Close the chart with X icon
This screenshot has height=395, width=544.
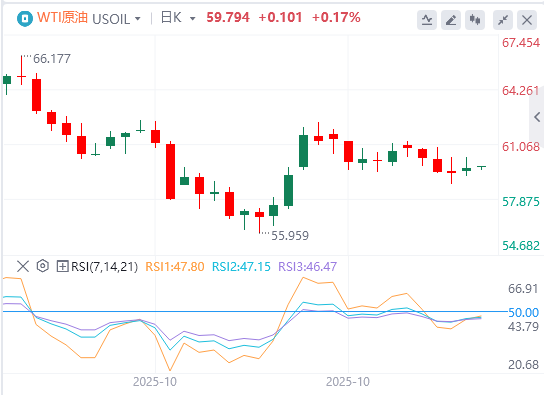click(527, 20)
